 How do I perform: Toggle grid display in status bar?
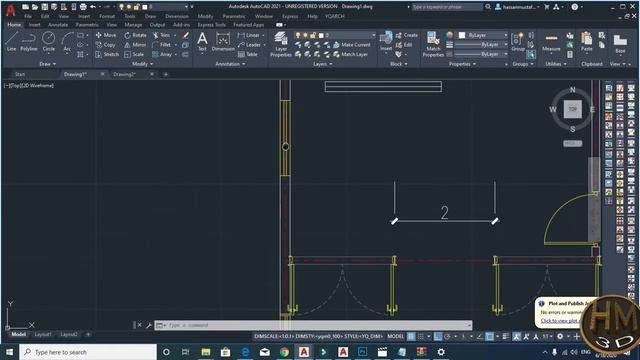(x=411, y=336)
